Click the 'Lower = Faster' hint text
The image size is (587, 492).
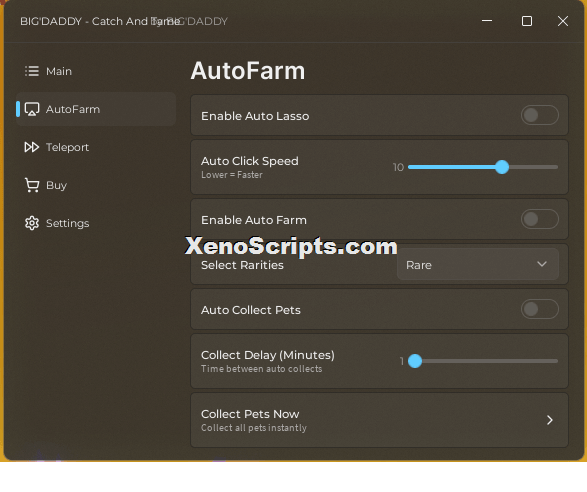232,175
